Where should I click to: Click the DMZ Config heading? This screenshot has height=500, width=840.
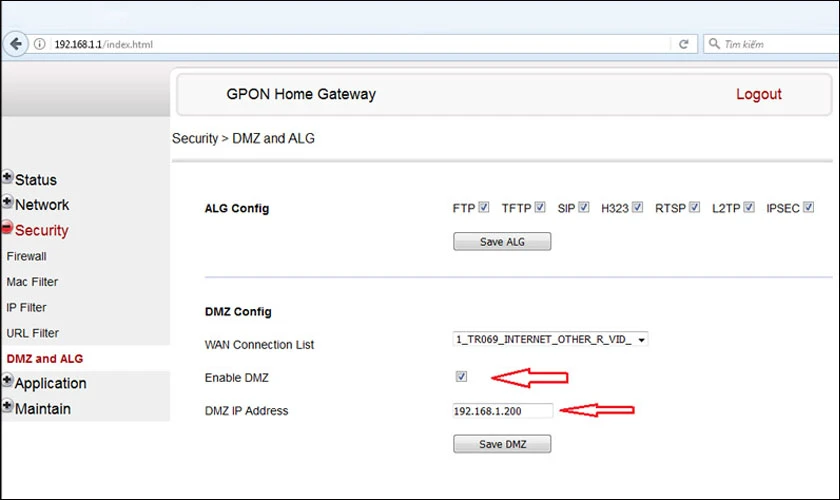tap(238, 312)
